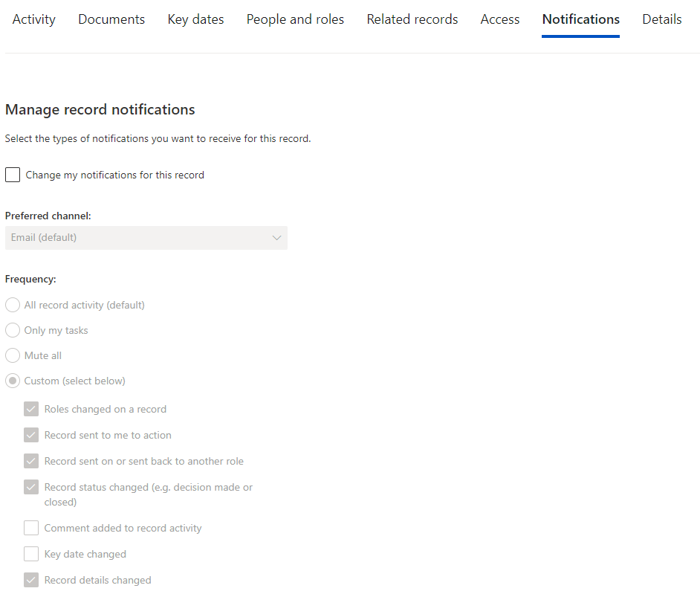Select the Related records tab
700x594 pixels.
point(412,19)
